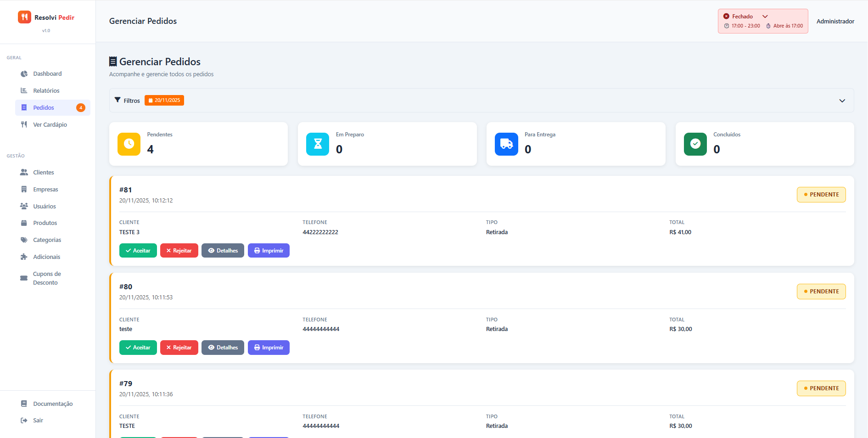
Task: Select the Categorias tag icon
Action: pyautogui.click(x=24, y=240)
